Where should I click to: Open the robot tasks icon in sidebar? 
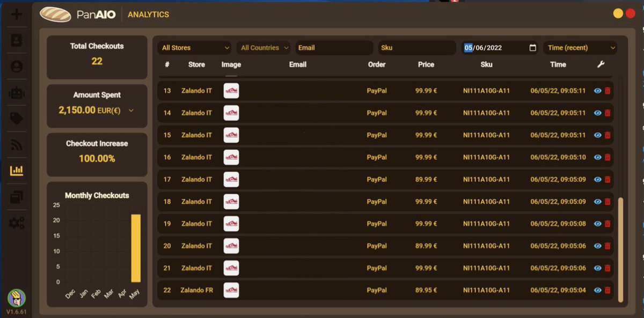(17, 93)
